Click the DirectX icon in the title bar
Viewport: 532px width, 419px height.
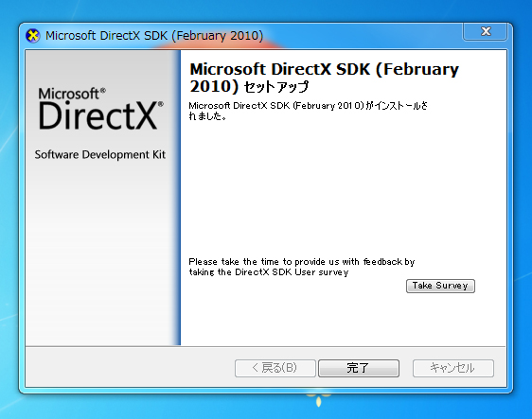pos(33,36)
